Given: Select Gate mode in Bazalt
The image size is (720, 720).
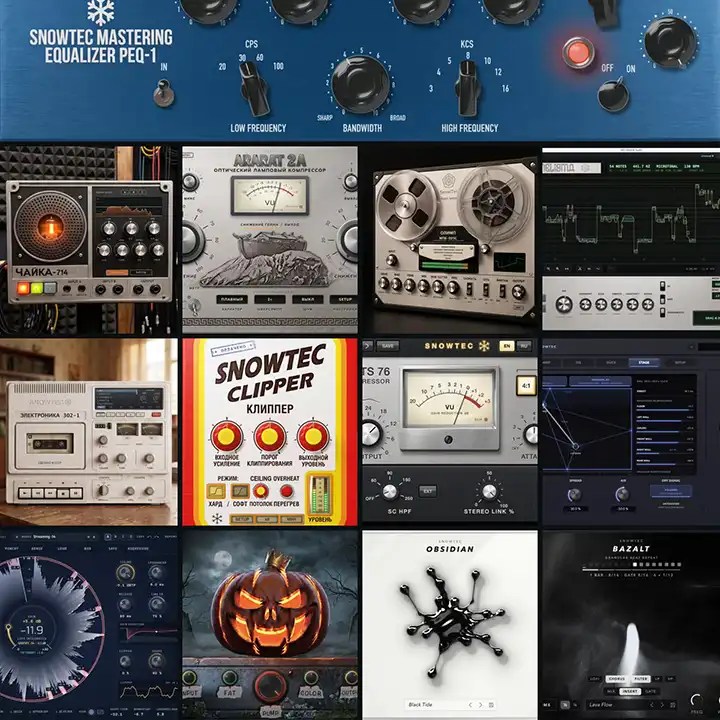Looking at the screenshot, I should coord(650,691).
